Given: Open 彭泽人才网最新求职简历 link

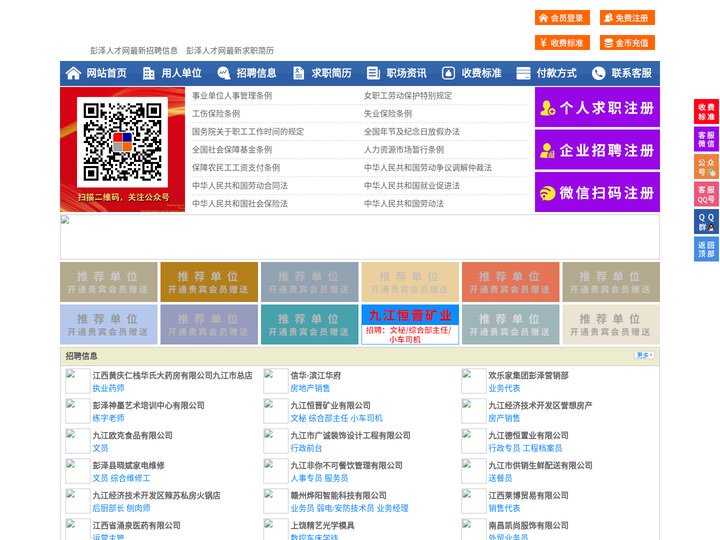Looking at the screenshot, I should point(230,51).
